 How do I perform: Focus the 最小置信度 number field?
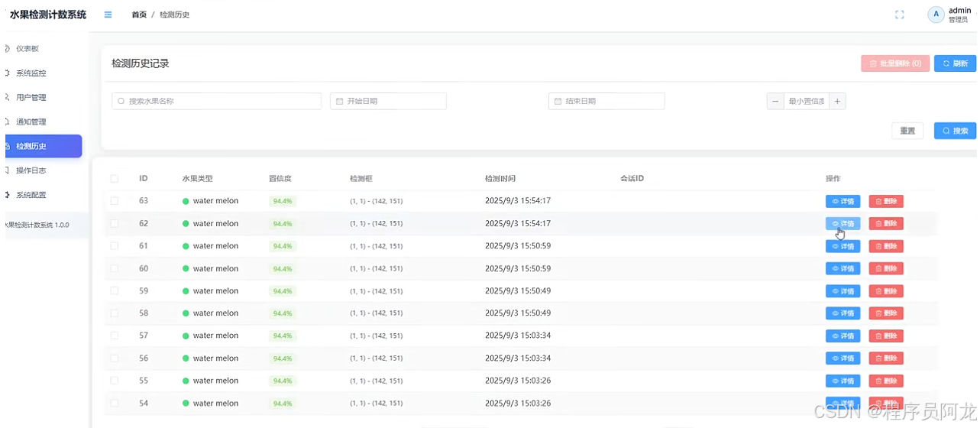click(x=807, y=101)
